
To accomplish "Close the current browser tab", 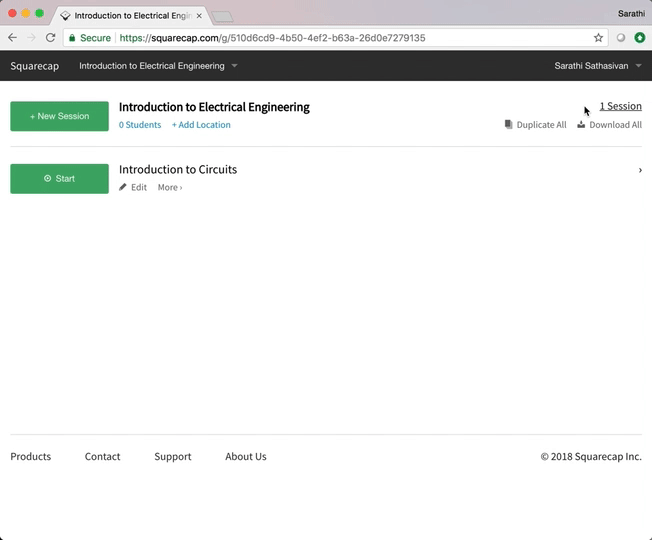I will 199,16.
